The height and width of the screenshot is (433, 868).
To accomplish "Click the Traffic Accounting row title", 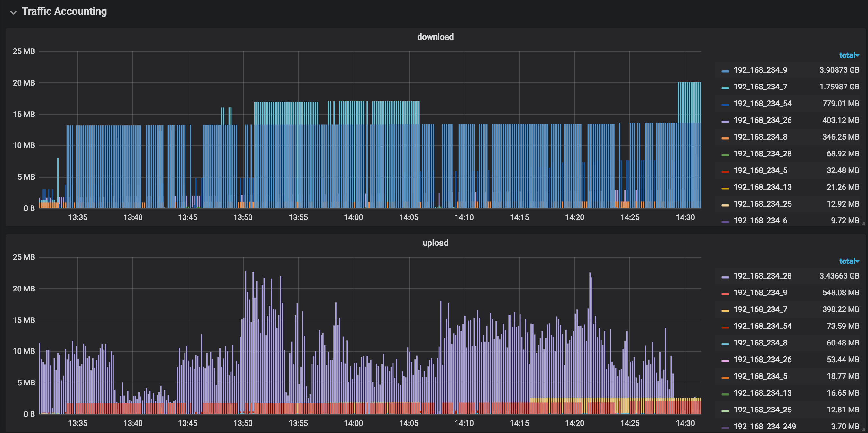I will pos(64,12).
